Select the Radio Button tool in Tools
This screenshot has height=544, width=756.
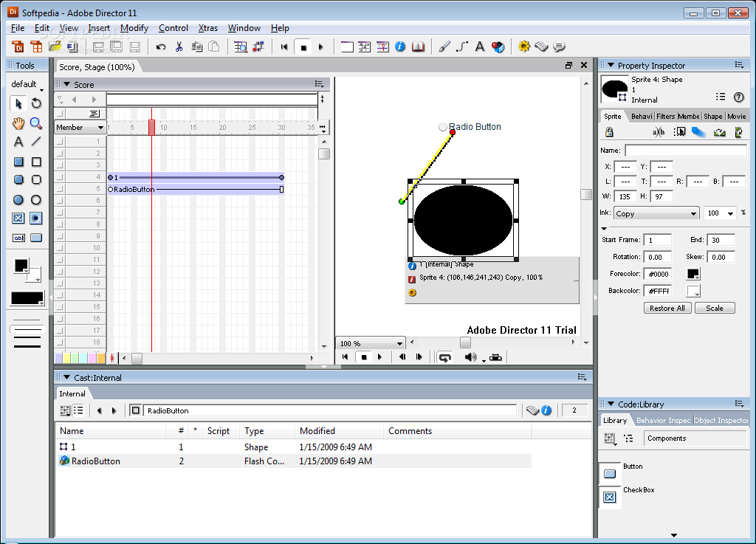[36, 218]
